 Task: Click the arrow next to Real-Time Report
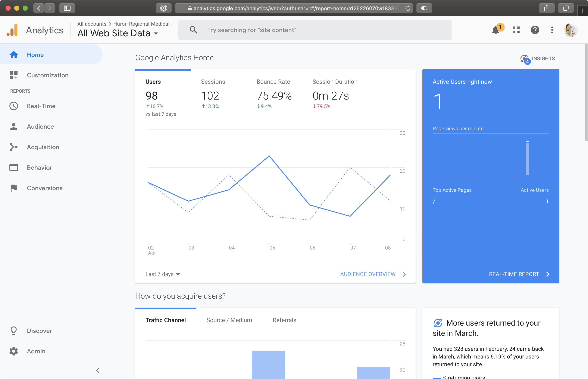coord(548,274)
